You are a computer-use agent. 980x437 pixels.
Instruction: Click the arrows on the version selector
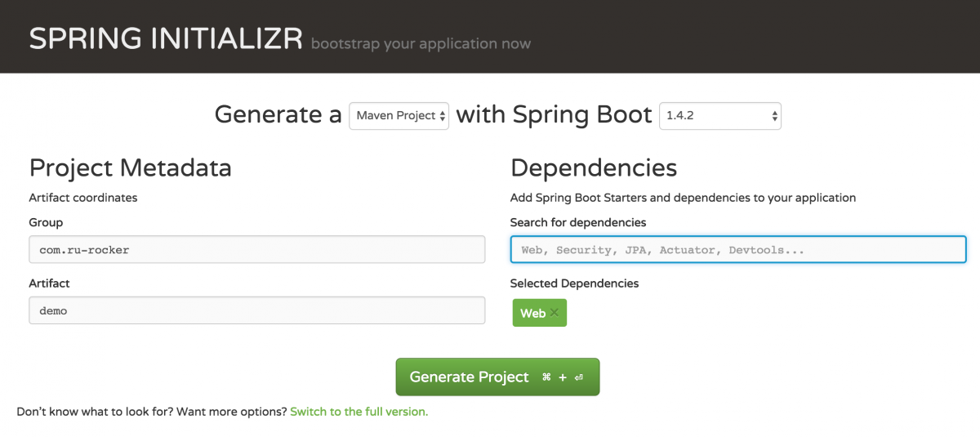(774, 116)
